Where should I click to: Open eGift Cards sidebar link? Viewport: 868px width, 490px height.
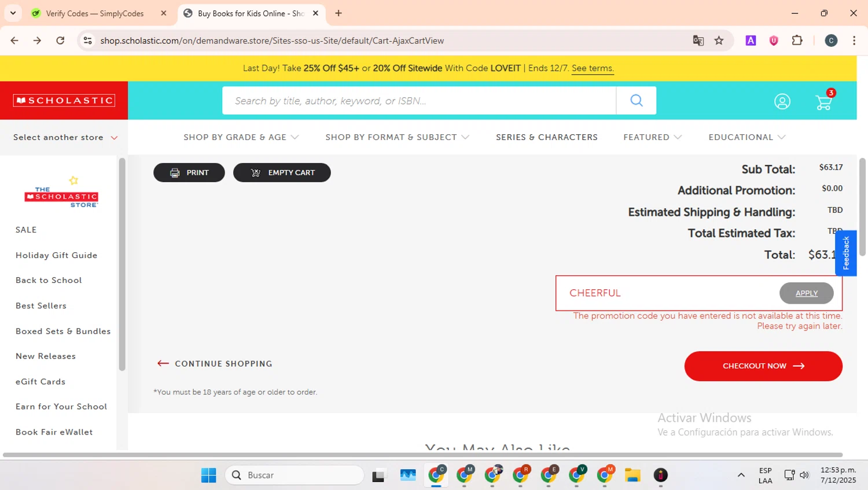click(41, 382)
